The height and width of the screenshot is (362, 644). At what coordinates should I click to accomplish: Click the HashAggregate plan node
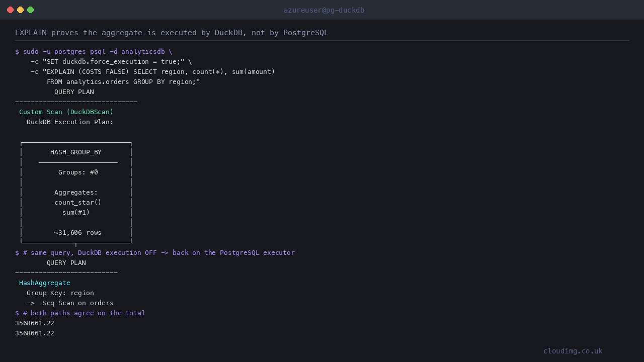click(x=45, y=283)
